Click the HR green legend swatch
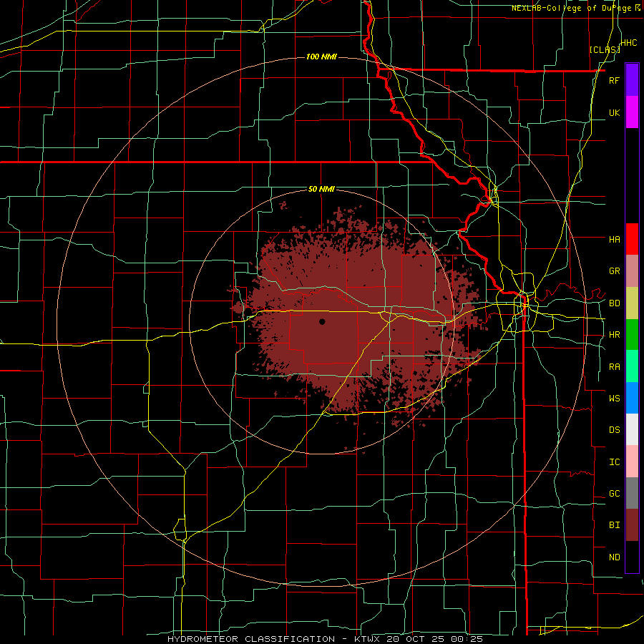The height and width of the screenshot is (644, 644). click(x=632, y=335)
